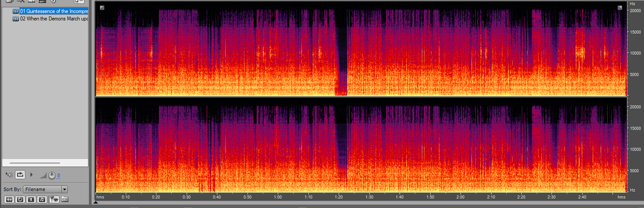The width and height of the screenshot is (644, 208).
Task: Toggle show markers eye-filter button
Action: point(53,199)
